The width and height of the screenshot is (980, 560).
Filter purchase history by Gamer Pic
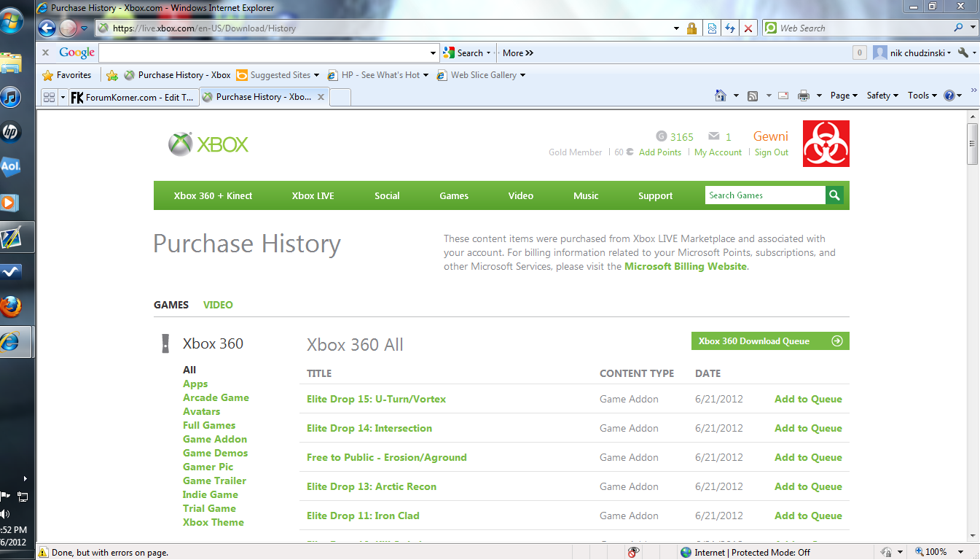click(x=208, y=467)
